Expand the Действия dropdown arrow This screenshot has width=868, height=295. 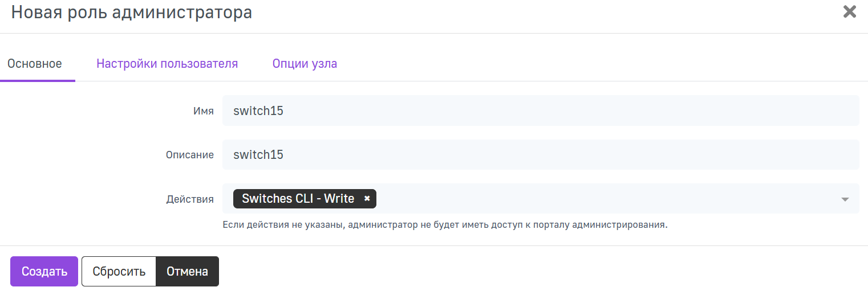[845, 199]
